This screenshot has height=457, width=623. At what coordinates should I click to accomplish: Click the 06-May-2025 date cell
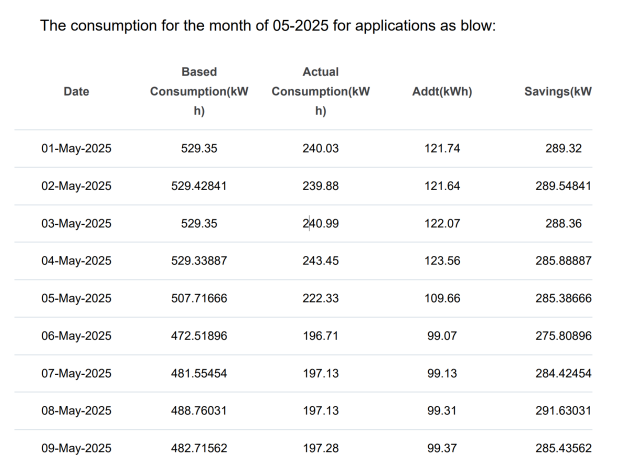(76, 336)
